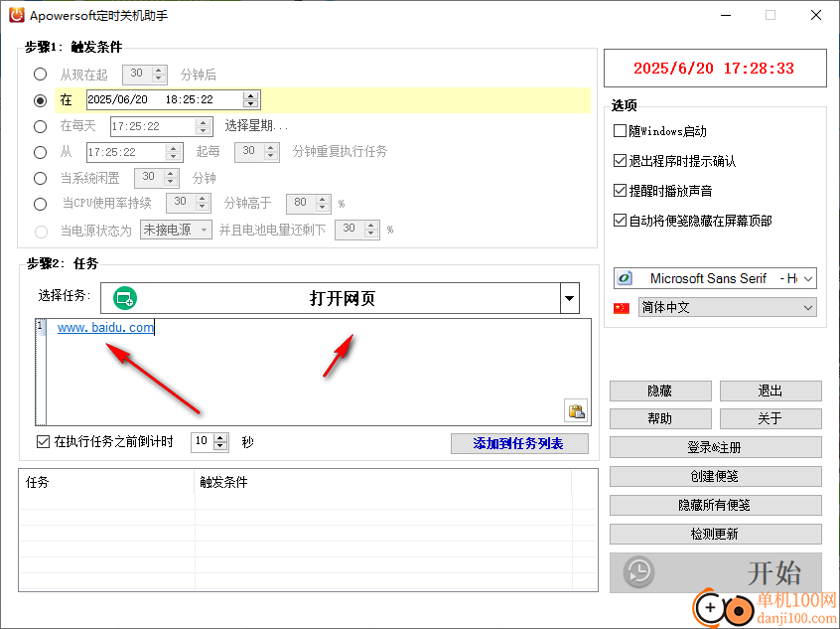Click the battery percent 30 spinner

point(371,230)
